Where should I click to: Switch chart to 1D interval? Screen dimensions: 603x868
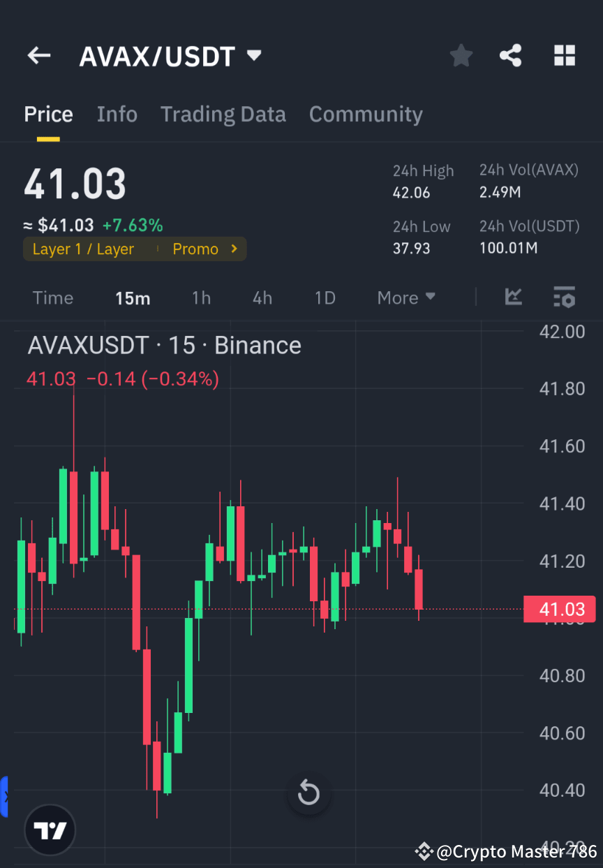325,297
